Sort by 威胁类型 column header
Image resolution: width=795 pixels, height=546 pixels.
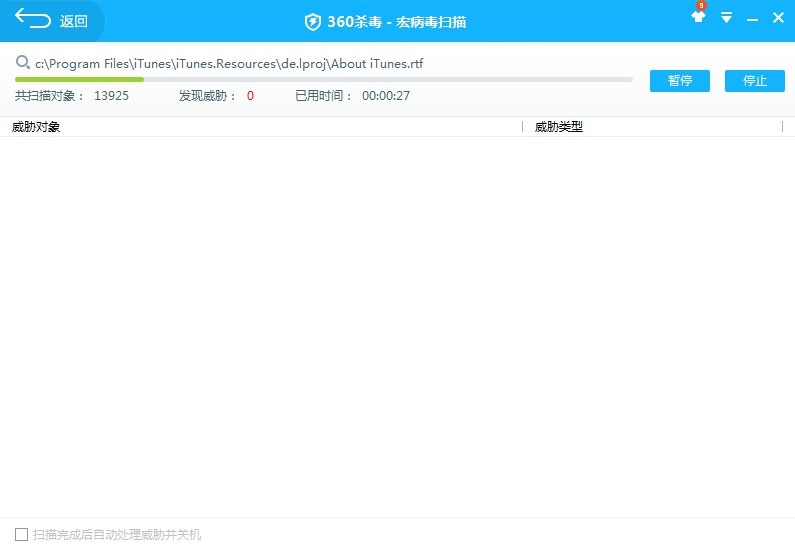pos(559,127)
